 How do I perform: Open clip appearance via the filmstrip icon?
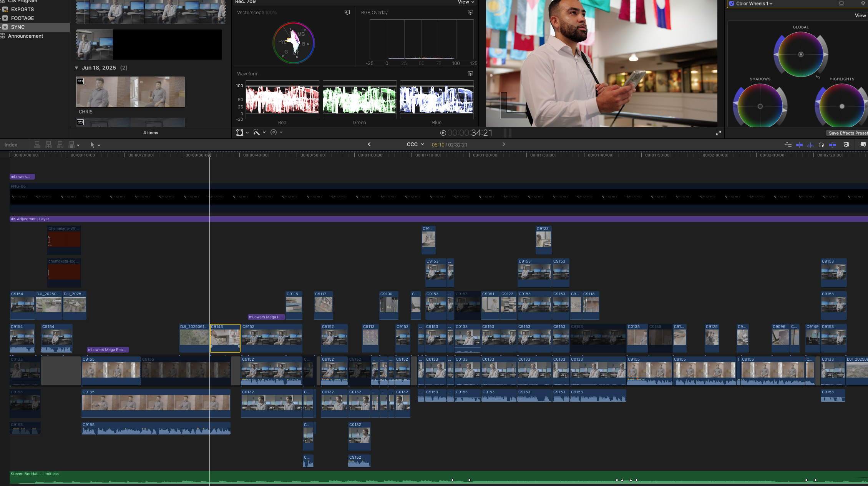pos(846,145)
